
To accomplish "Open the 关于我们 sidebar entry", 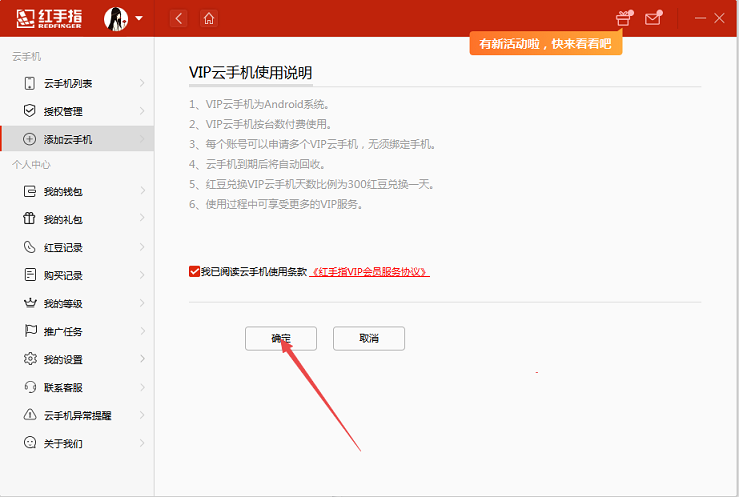I will coord(77,443).
